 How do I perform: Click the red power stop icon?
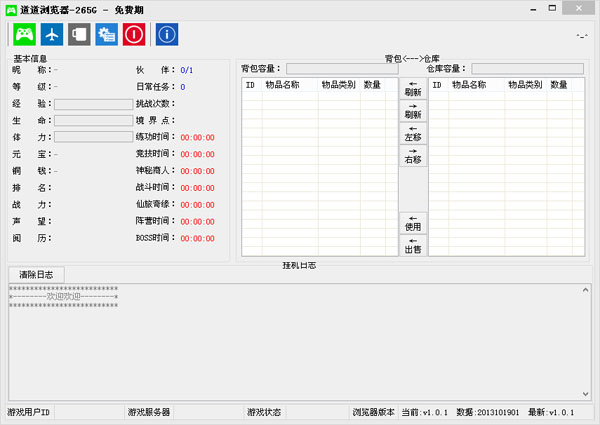pos(134,34)
